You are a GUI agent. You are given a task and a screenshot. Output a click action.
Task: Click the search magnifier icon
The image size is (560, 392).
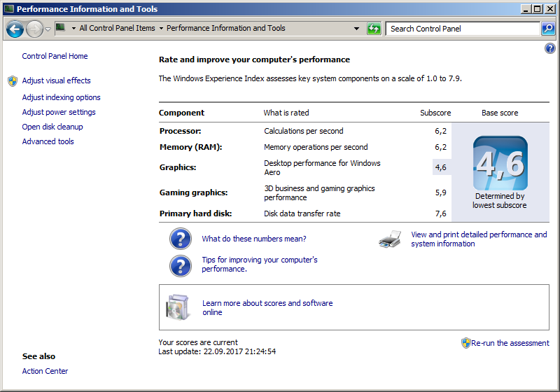coord(548,29)
